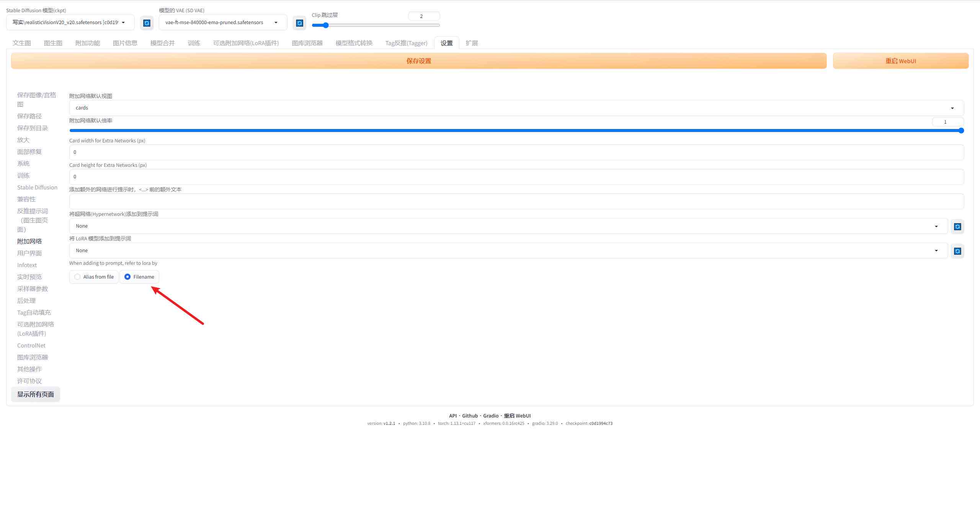The width and height of the screenshot is (980, 509).
Task: Select Alias from file radio button
Action: click(x=77, y=277)
